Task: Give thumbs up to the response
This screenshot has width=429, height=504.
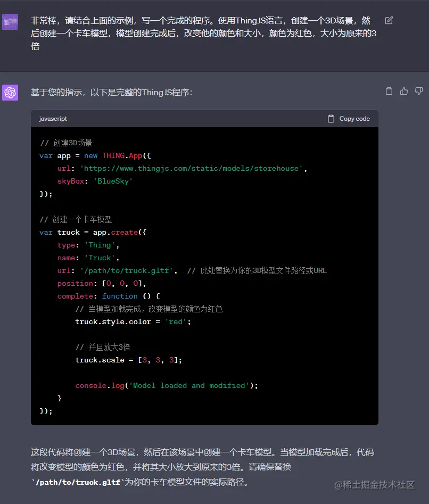Action: [x=404, y=92]
